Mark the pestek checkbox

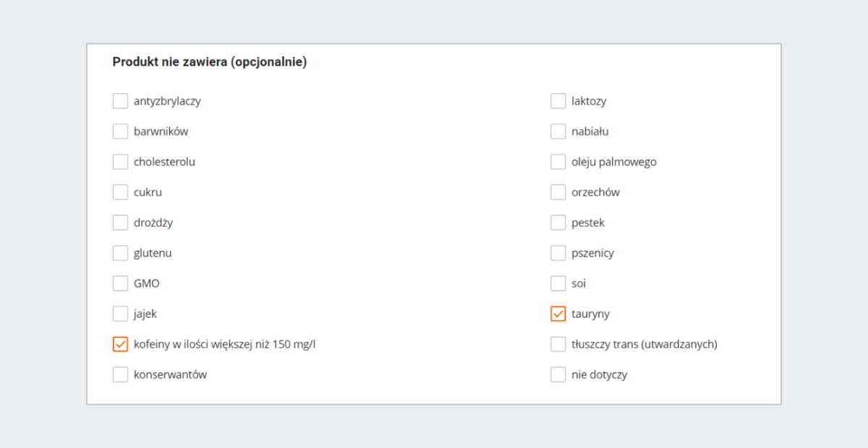tap(558, 223)
